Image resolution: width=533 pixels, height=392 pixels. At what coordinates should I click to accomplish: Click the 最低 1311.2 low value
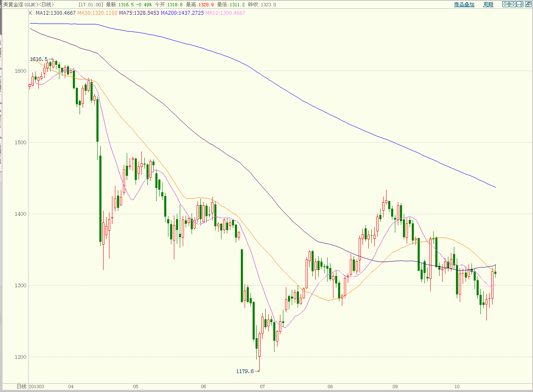[231, 5]
